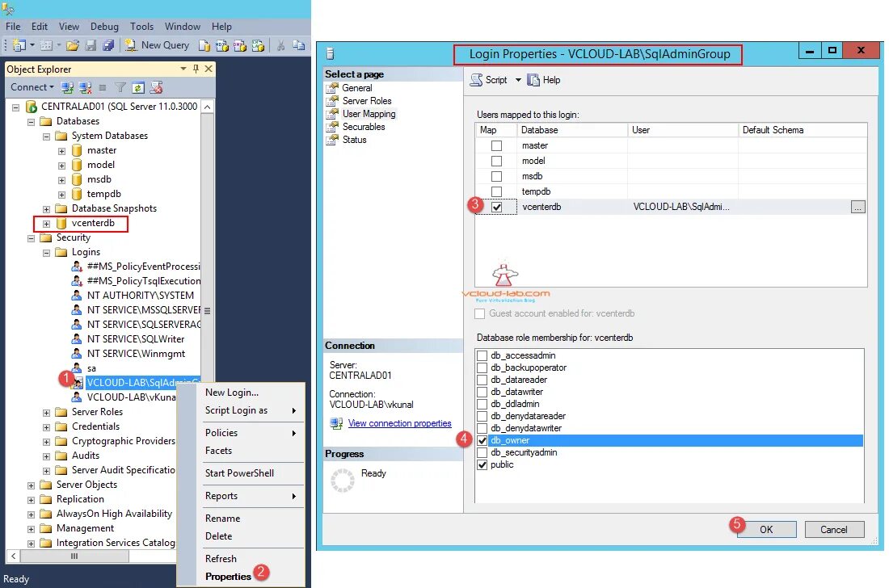Select Properties from the context menu
Image resolution: width=889 pixels, height=588 pixels.
coord(228,576)
